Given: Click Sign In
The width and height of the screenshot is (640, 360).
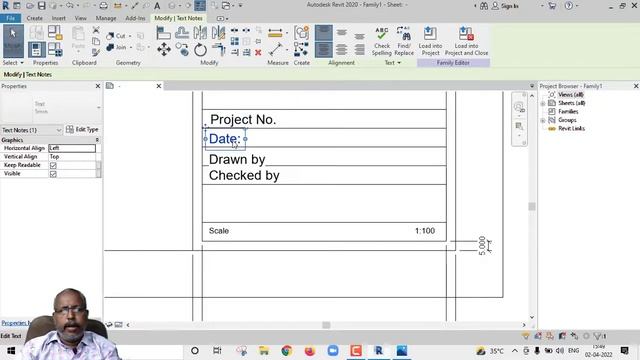Looking at the screenshot, I should pos(505,6).
